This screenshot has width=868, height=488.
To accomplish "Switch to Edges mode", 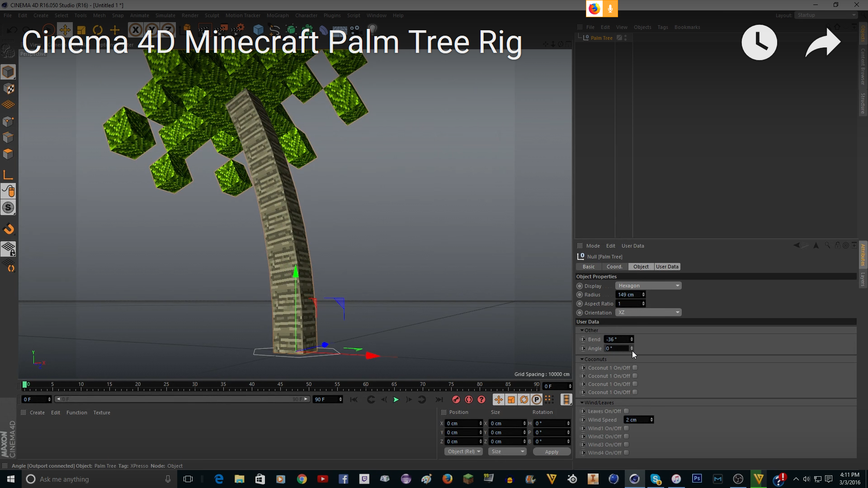I will [x=8, y=137].
